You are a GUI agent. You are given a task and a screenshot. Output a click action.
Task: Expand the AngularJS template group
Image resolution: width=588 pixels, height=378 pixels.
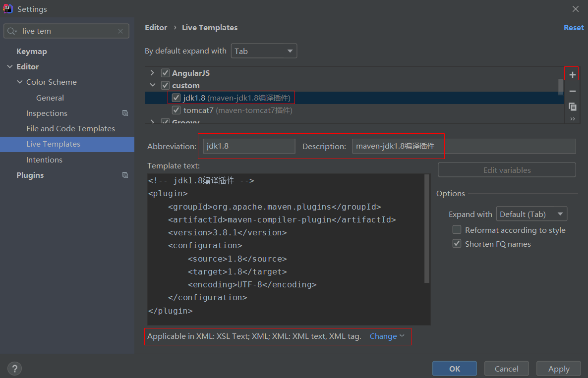point(152,73)
